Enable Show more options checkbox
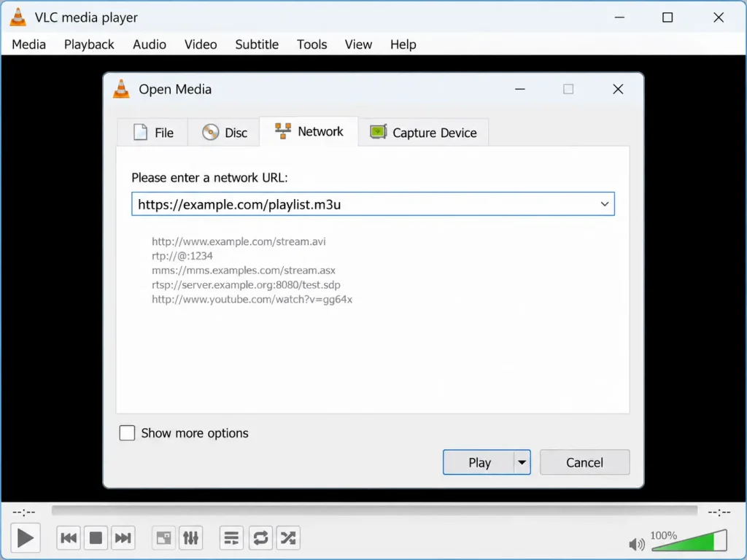 pyautogui.click(x=127, y=433)
